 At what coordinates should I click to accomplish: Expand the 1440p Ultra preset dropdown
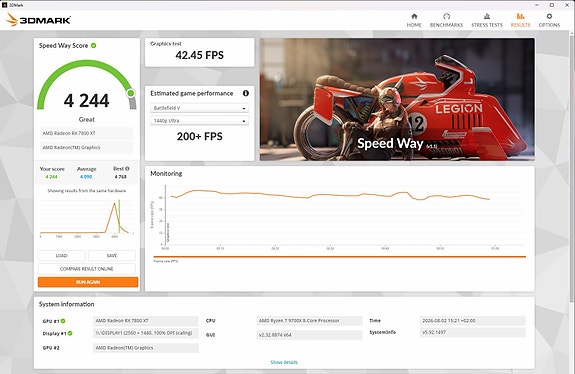tap(199, 121)
